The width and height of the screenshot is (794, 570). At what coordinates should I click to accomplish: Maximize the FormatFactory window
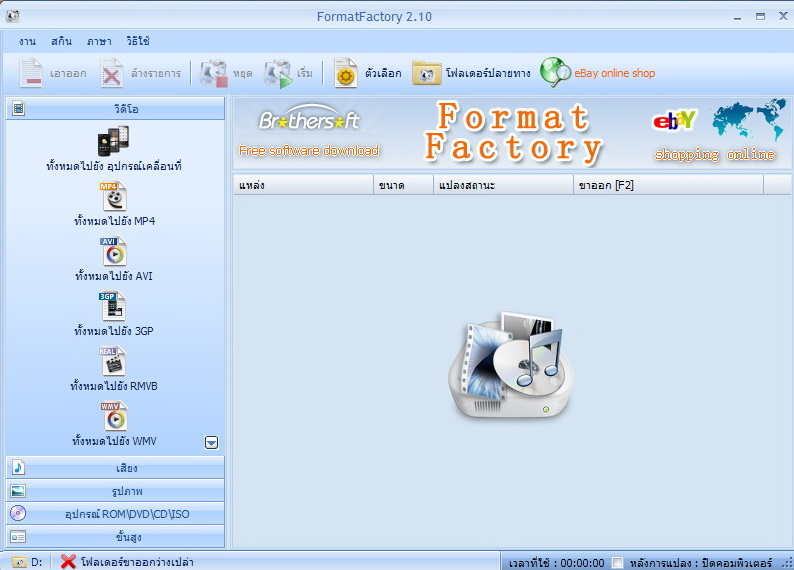tap(760, 17)
